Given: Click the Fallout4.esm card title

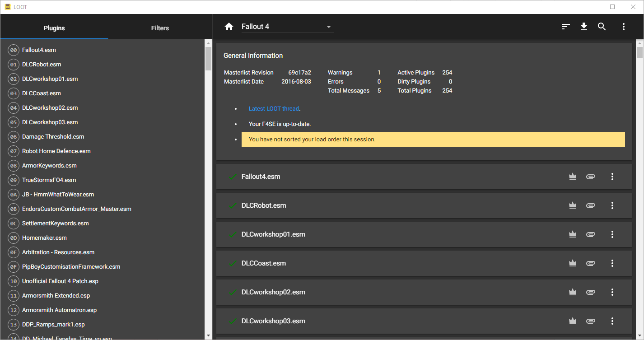Looking at the screenshot, I should tap(261, 177).
